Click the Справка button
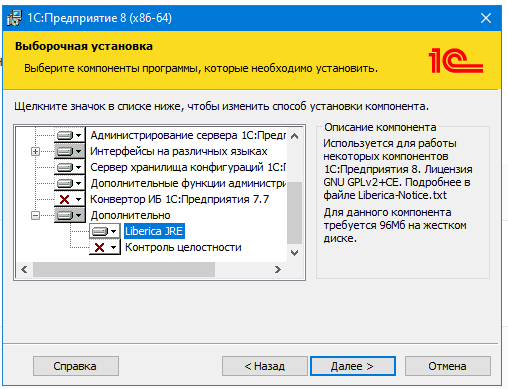The height and width of the screenshot is (389, 508). [x=76, y=366]
